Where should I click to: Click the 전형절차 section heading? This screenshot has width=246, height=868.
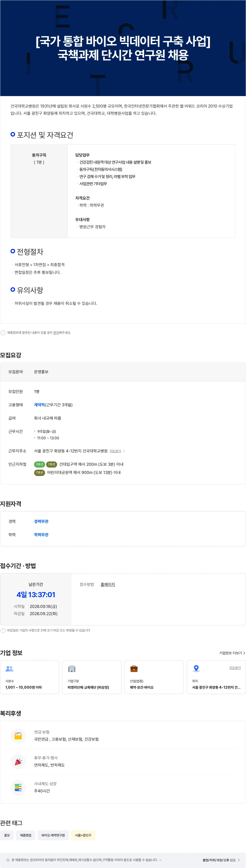pyautogui.click(x=30, y=252)
